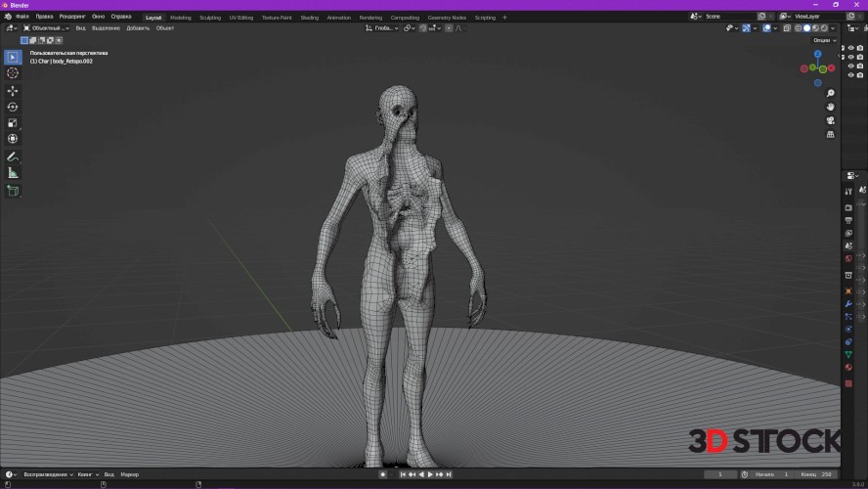Image resolution: width=868 pixels, height=489 pixels.
Task: Open transform orientation Global dropdown
Action: (382, 28)
